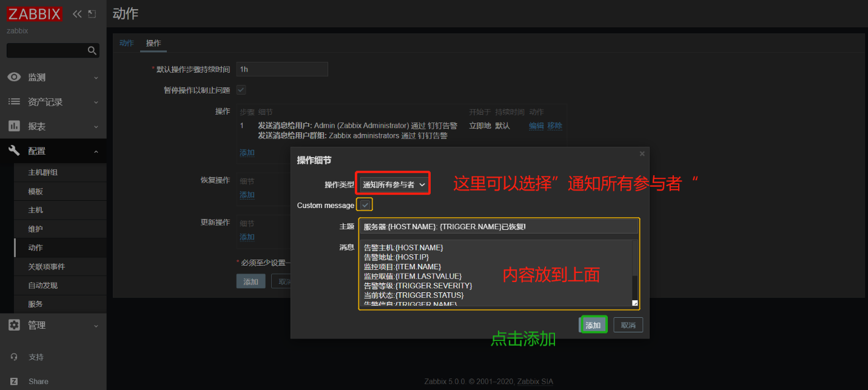Click 支持 link in sidebar
868x390 pixels.
[x=36, y=357]
